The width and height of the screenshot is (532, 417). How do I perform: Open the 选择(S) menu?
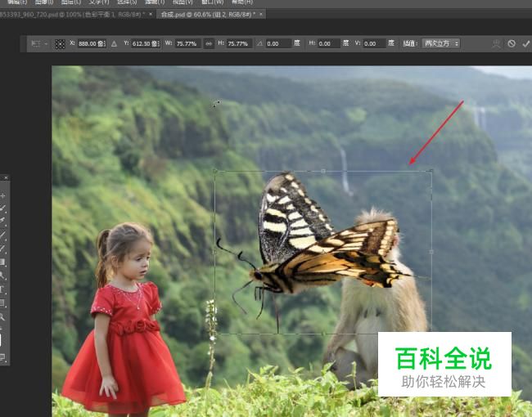(127, 2)
